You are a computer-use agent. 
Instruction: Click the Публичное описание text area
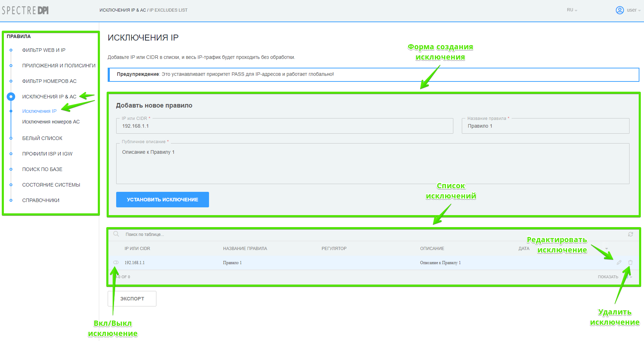click(x=372, y=164)
